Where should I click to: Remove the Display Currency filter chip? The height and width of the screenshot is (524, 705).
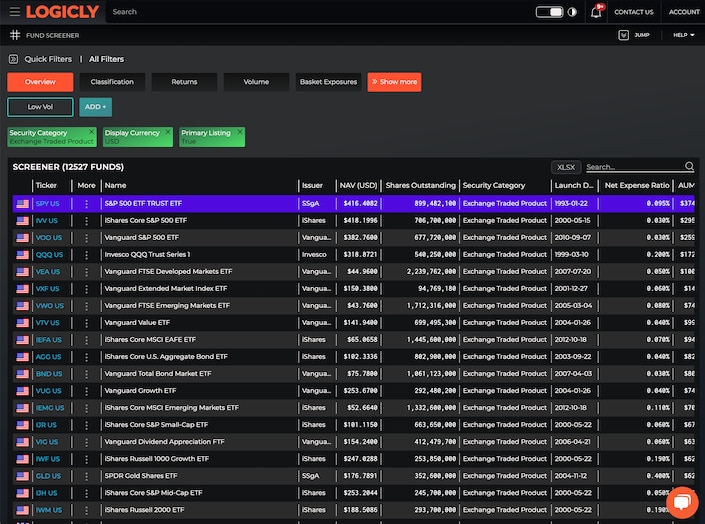pyautogui.click(x=168, y=132)
